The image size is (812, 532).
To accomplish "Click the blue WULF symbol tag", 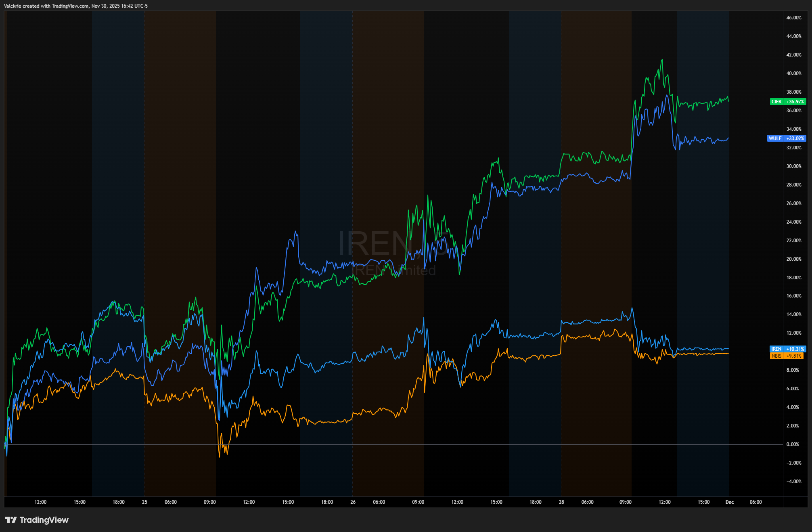I will coord(775,138).
